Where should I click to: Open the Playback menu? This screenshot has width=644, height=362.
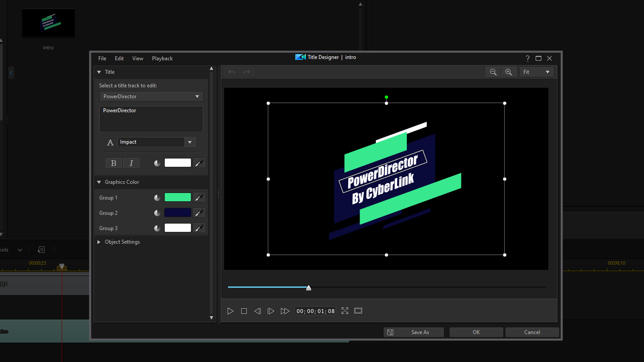pos(162,59)
